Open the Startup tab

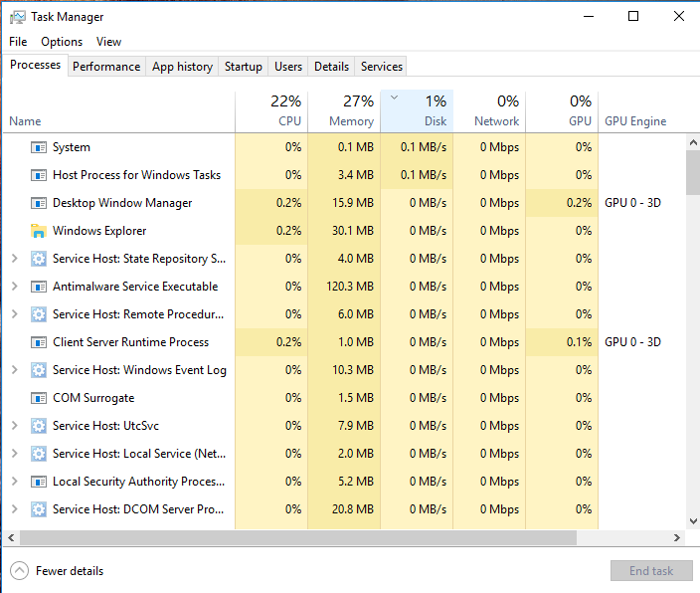click(x=244, y=67)
